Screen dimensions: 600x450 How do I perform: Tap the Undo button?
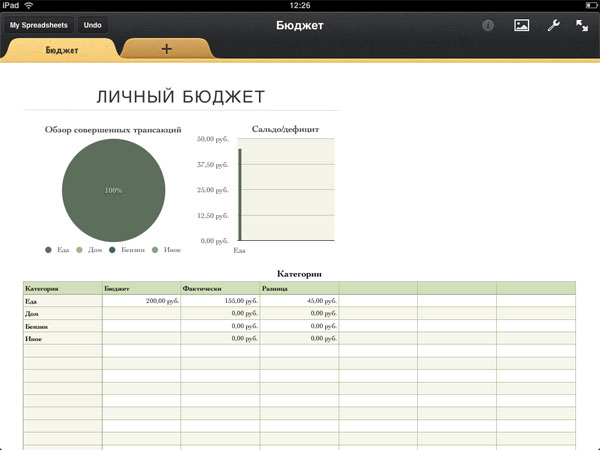(92, 25)
